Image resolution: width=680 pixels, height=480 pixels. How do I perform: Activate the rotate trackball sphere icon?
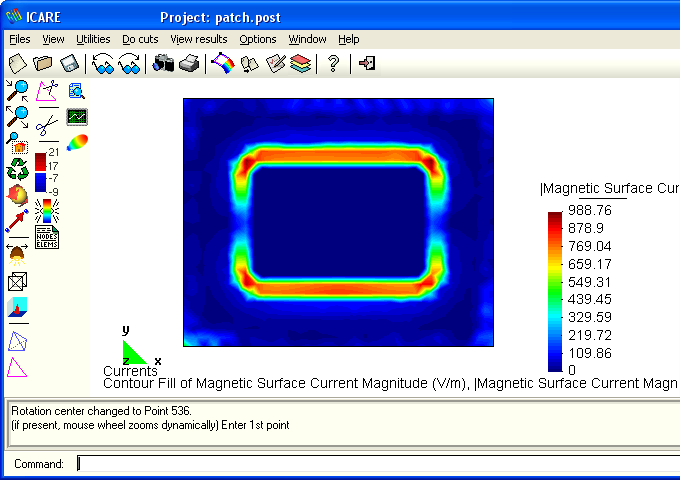coord(17,195)
